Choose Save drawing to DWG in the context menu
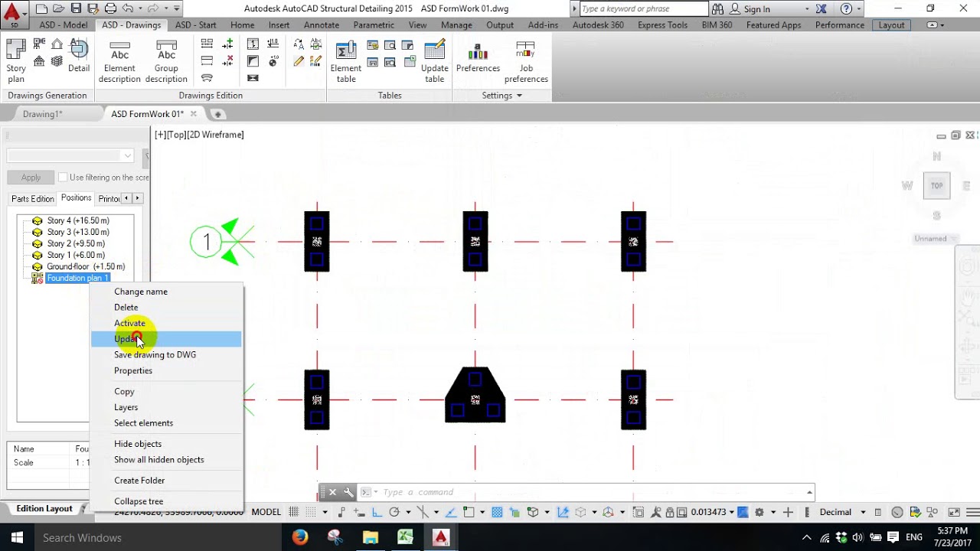Image resolution: width=980 pixels, height=551 pixels. 155,355
